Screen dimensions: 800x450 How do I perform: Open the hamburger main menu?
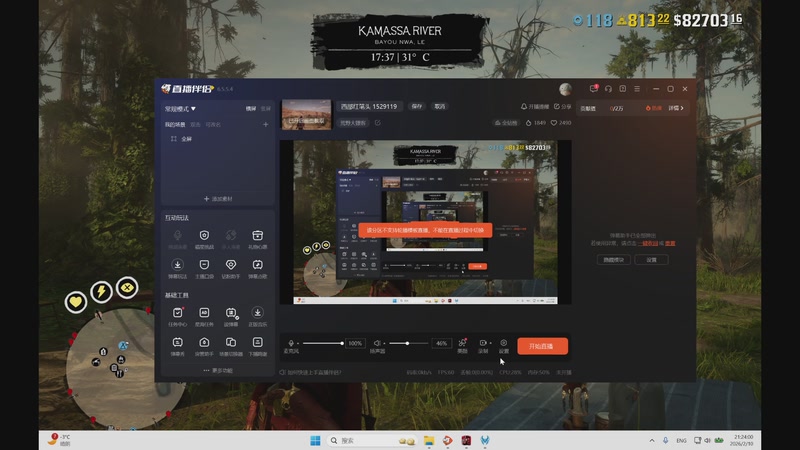[637, 89]
